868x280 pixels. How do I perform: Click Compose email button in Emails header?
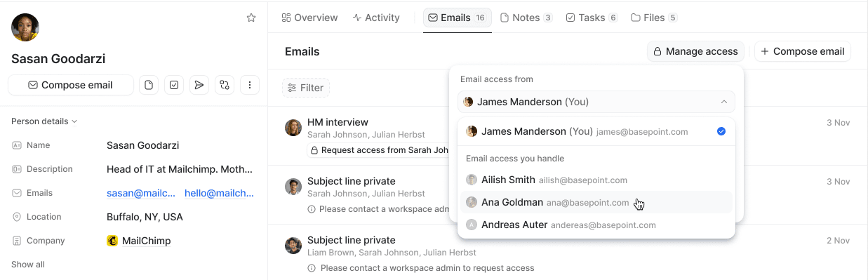803,51
